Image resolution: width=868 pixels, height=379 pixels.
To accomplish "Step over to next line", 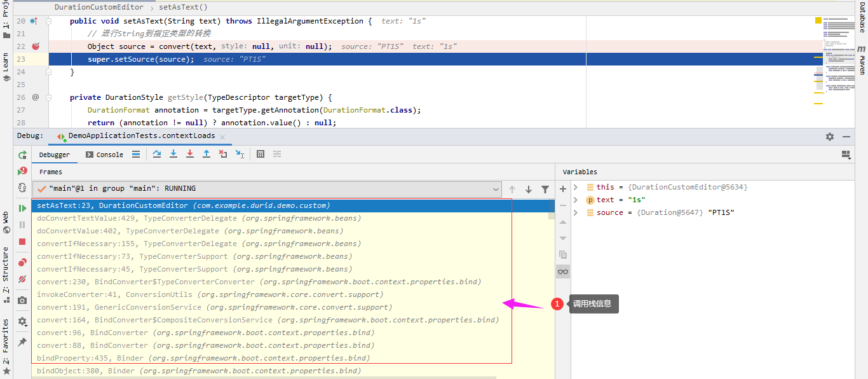I will tap(157, 154).
